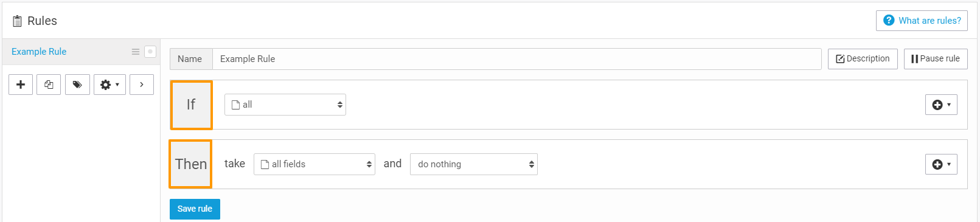Open the 'What are rules?' help link

922,21
